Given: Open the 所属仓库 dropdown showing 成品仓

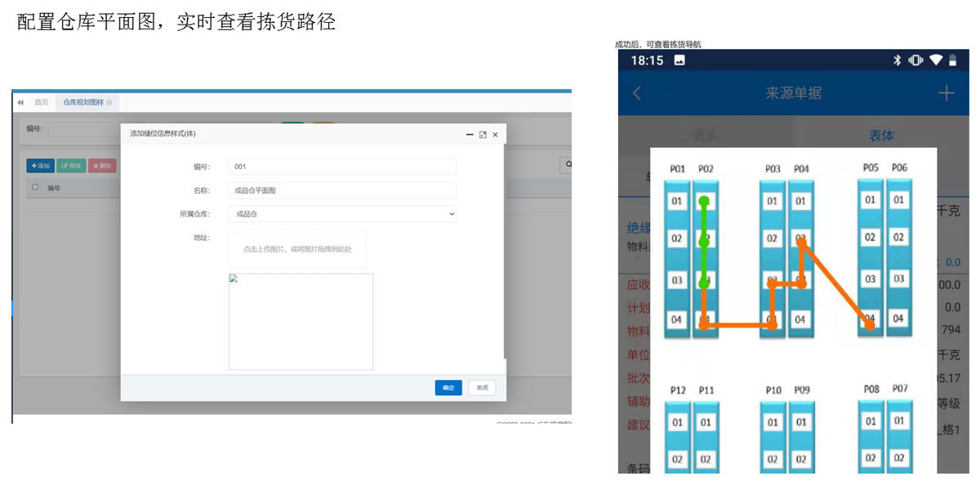Looking at the screenshot, I should pyautogui.click(x=342, y=214).
